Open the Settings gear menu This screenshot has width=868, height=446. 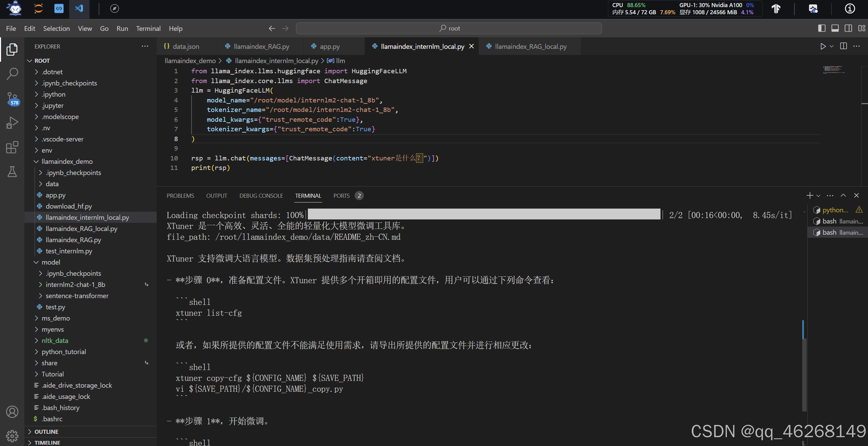12,435
